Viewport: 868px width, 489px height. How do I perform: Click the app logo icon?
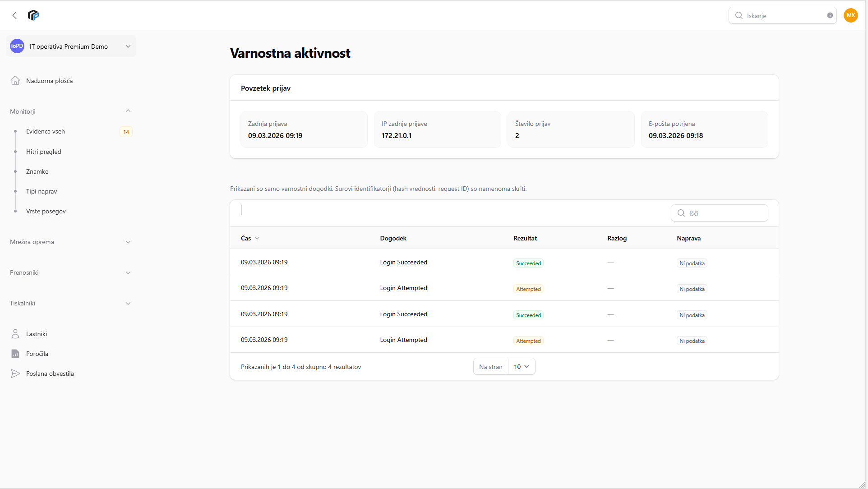(x=33, y=15)
